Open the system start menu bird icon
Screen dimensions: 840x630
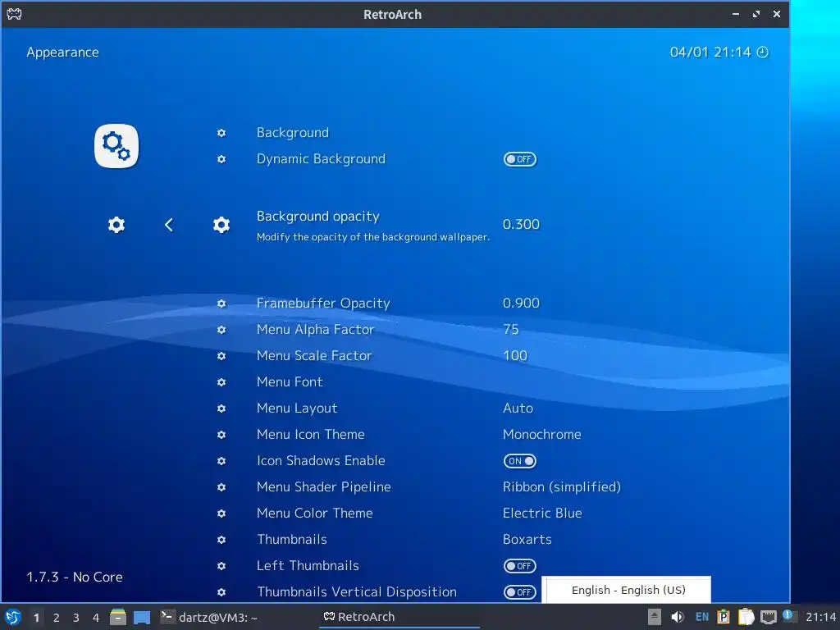pyautogui.click(x=13, y=617)
